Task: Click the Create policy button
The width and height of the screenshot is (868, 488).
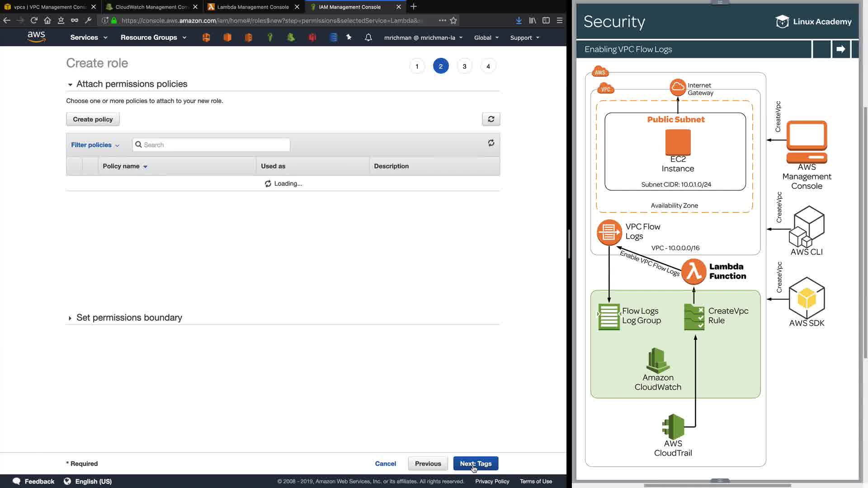Action: [x=93, y=119]
